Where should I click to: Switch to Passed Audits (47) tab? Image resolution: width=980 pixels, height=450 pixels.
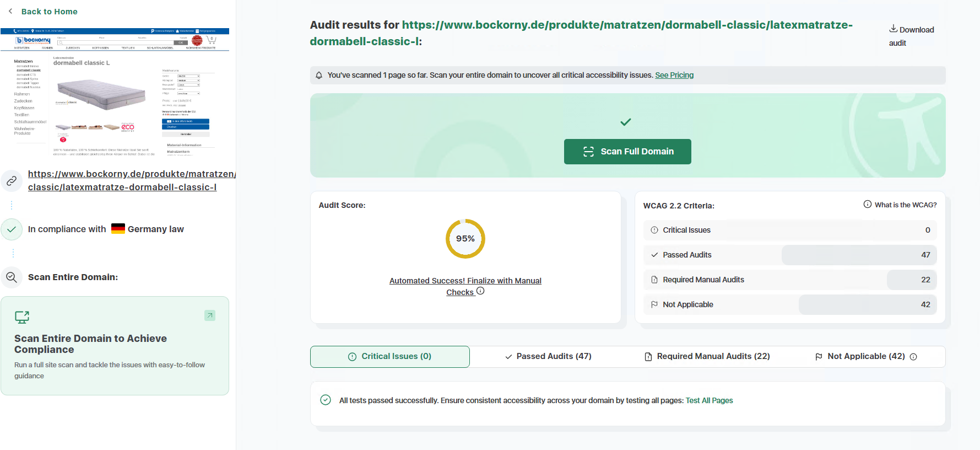(548, 356)
